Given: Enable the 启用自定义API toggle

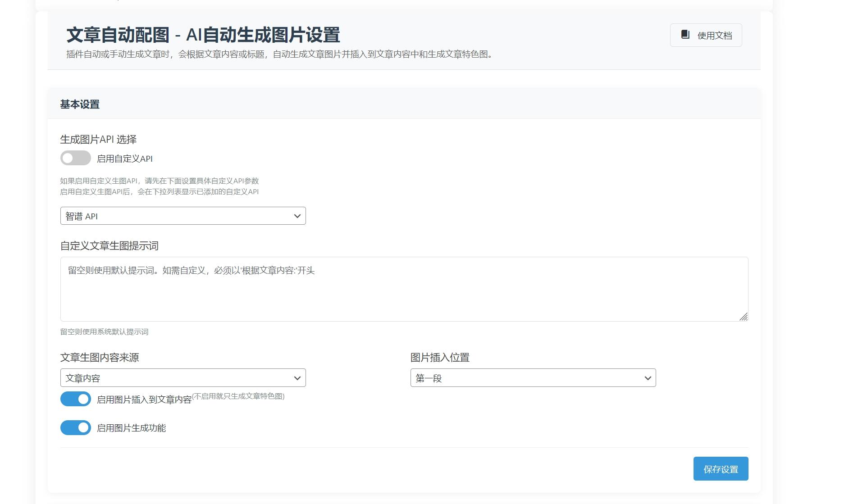Looking at the screenshot, I should pos(76,159).
